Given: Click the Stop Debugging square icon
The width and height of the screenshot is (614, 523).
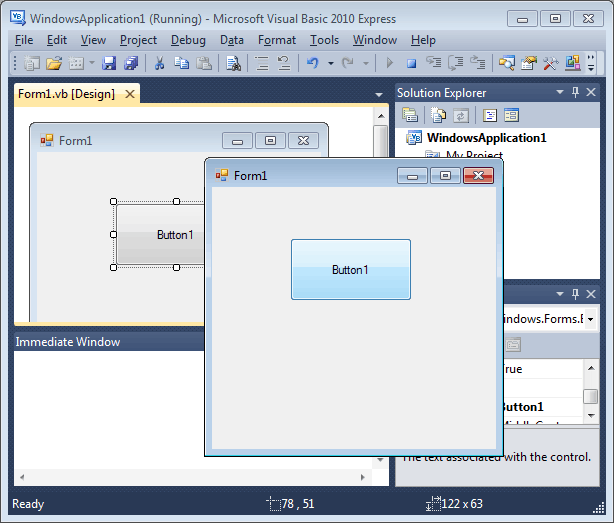Looking at the screenshot, I should pyautogui.click(x=411, y=63).
